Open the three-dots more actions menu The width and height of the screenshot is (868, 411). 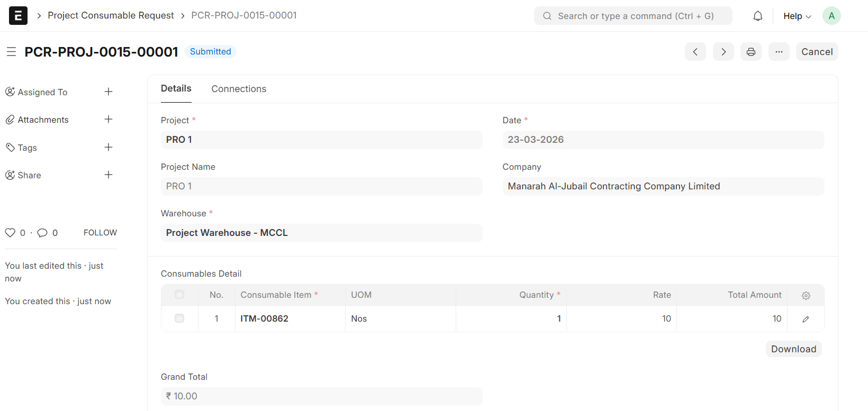[779, 52]
